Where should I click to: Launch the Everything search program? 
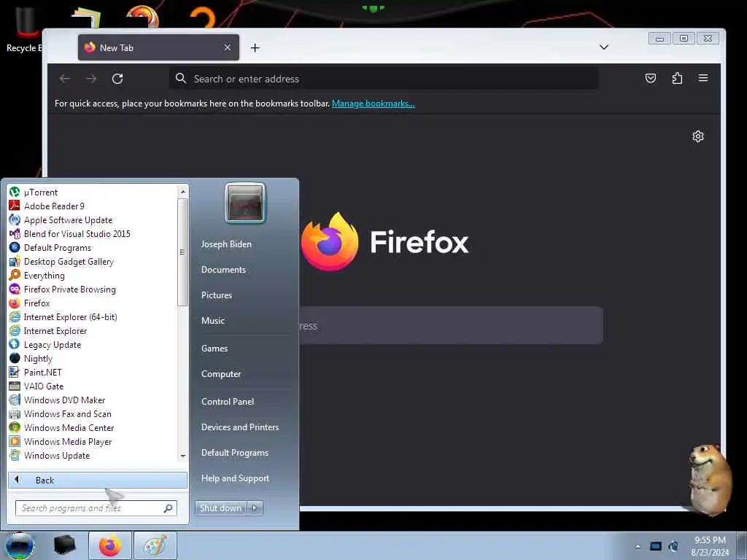pos(44,275)
